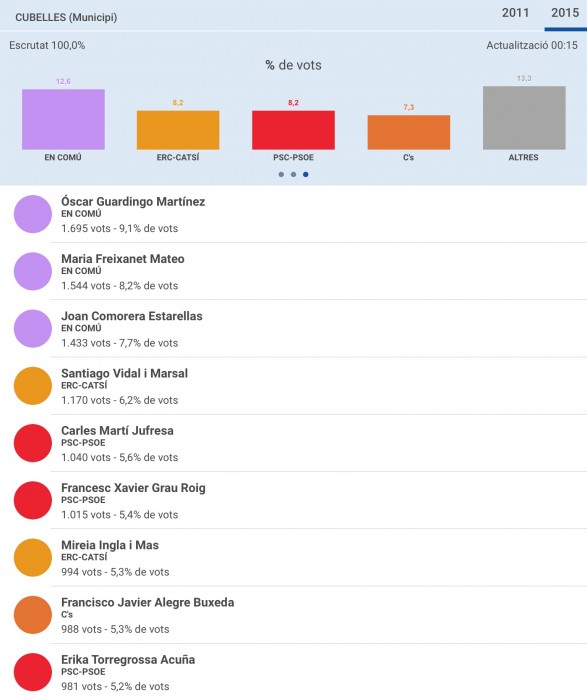
Task: Click the ERC-CATSÍ orange bar
Action: point(178,130)
